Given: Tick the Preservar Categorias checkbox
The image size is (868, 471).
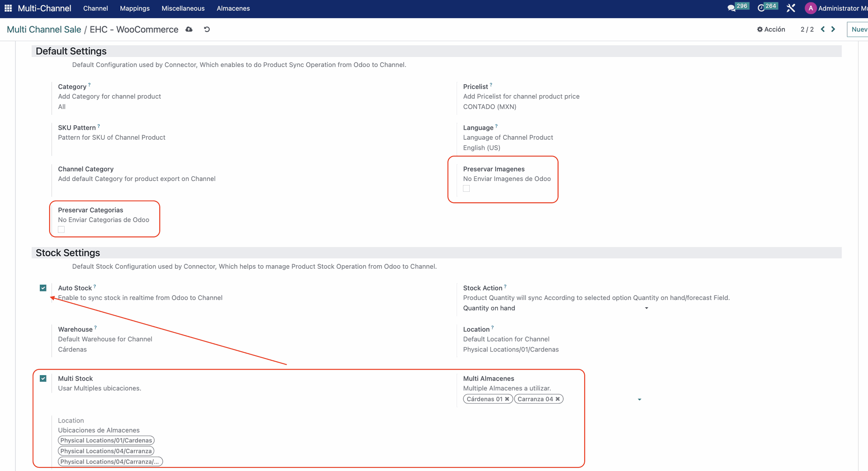Looking at the screenshot, I should [61, 230].
